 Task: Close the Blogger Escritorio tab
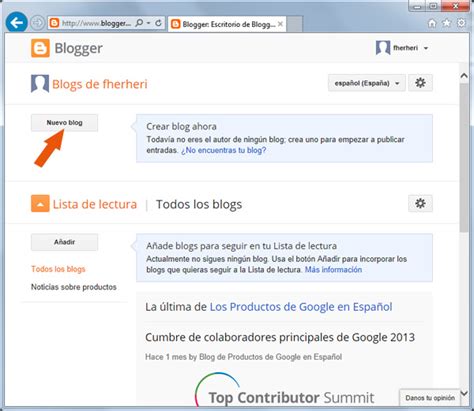[x=281, y=24]
